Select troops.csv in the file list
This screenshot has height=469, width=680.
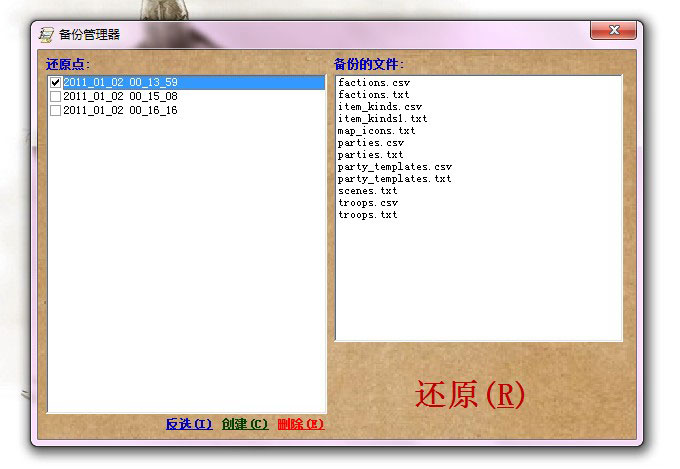367,203
